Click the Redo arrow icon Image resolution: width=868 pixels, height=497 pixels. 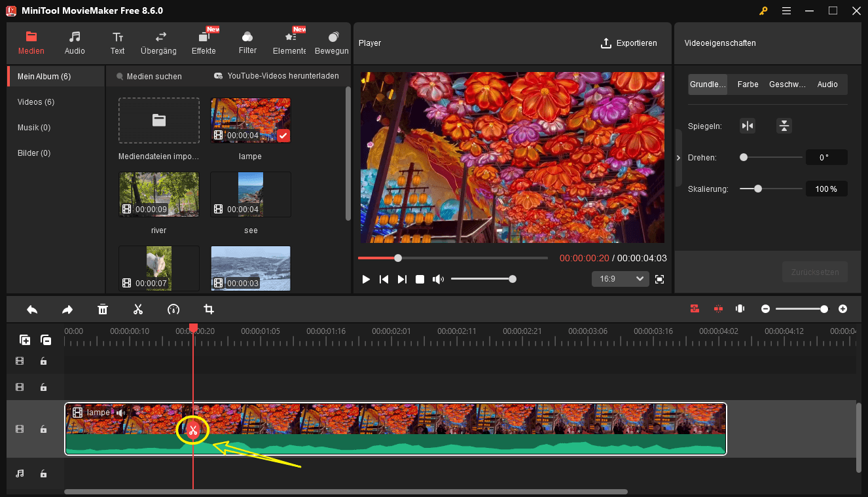(x=67, y=308)
